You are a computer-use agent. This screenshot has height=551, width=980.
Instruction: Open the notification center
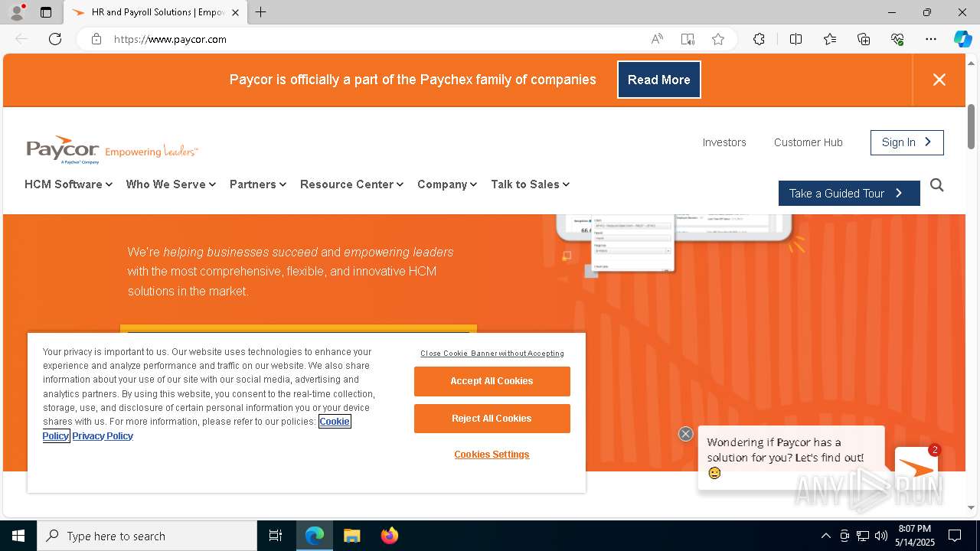point(955,536)
